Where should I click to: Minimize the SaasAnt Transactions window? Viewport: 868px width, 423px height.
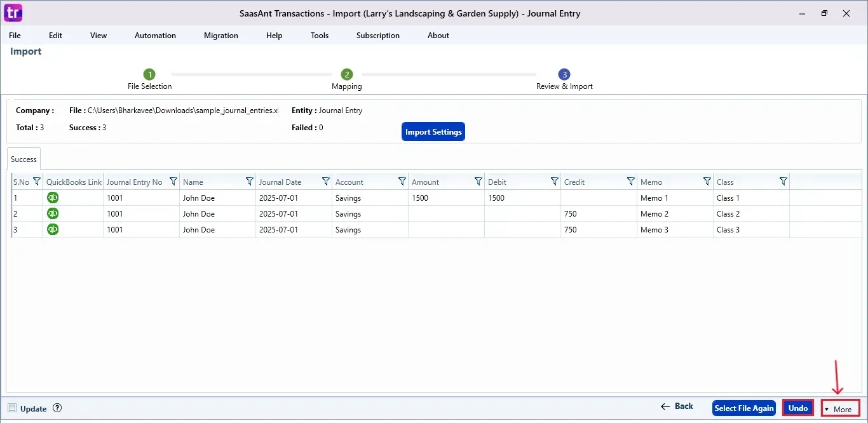point(802,13)
